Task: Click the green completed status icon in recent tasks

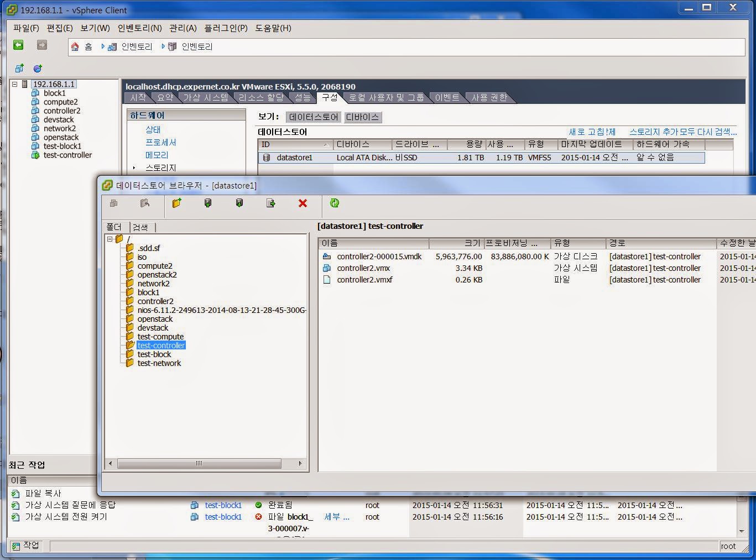Action: point(258,505)
